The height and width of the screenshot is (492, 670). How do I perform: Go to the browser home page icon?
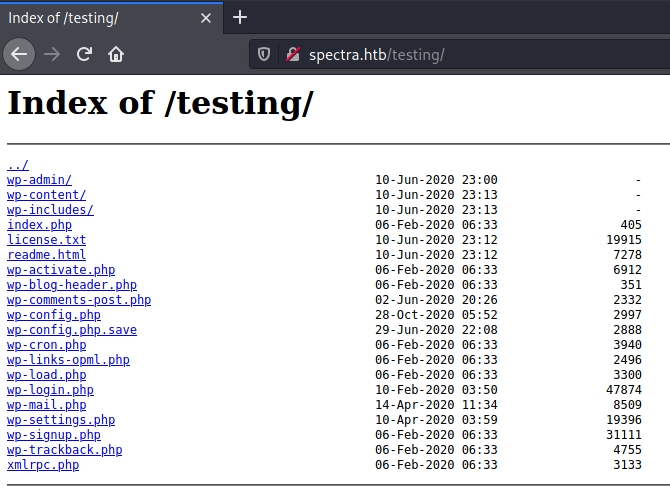click(116, 54)
